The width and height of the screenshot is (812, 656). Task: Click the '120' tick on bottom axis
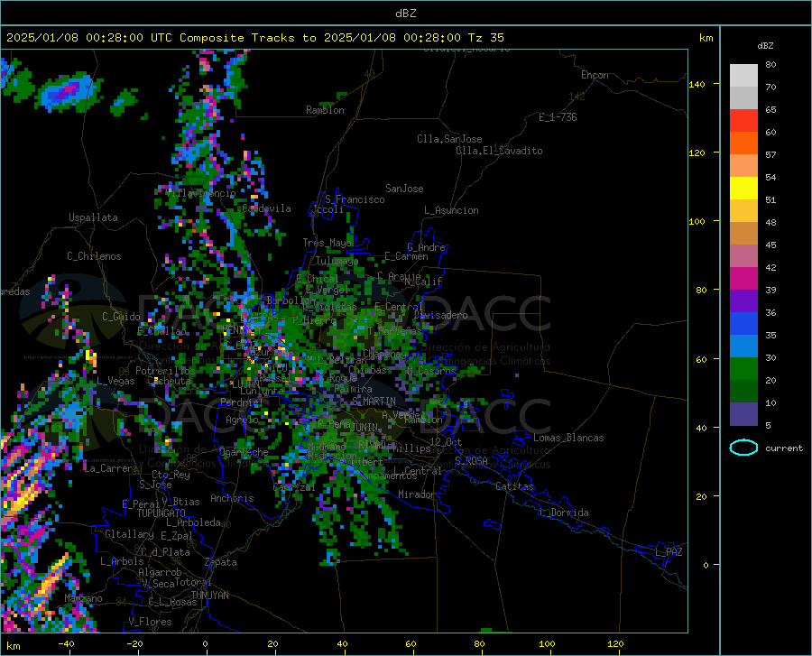tap(615, 643)
